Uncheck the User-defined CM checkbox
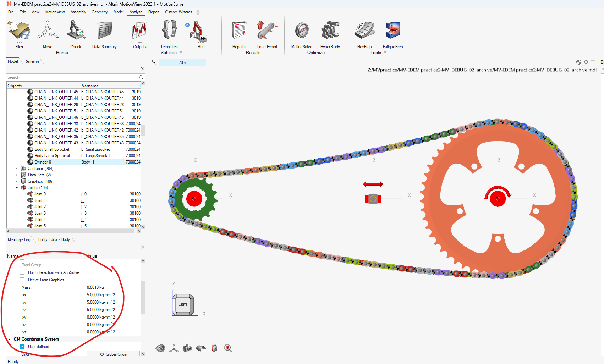 tap(22, 347)
